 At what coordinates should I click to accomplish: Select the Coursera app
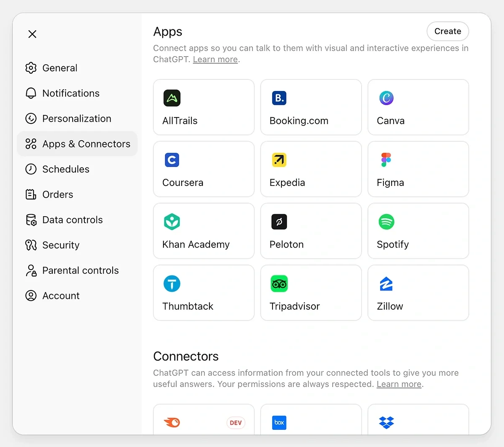203,169
